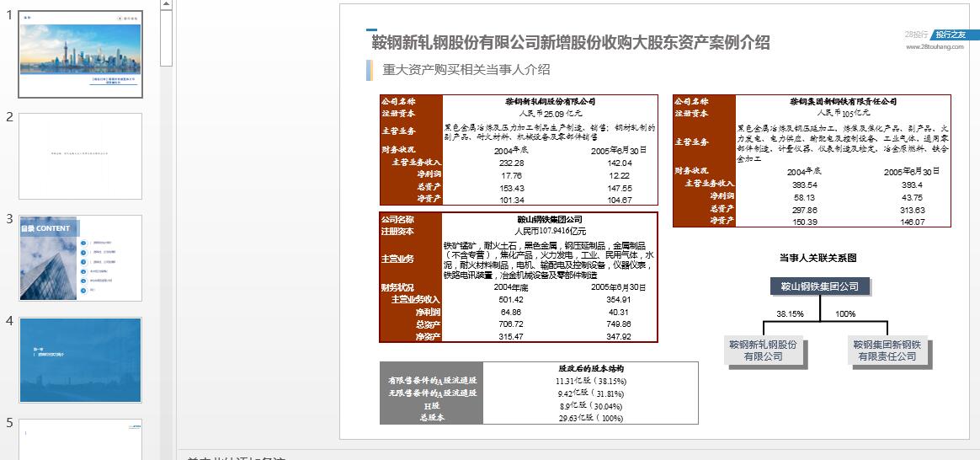
Task: Click the total assets value 297.86
Action: point(804,210)
